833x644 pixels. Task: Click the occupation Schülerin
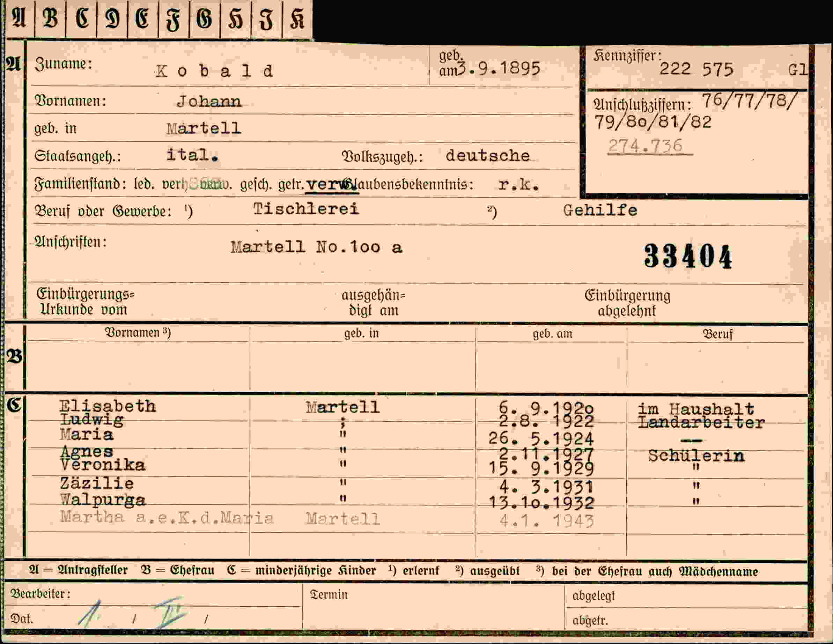tap(696, 456)
